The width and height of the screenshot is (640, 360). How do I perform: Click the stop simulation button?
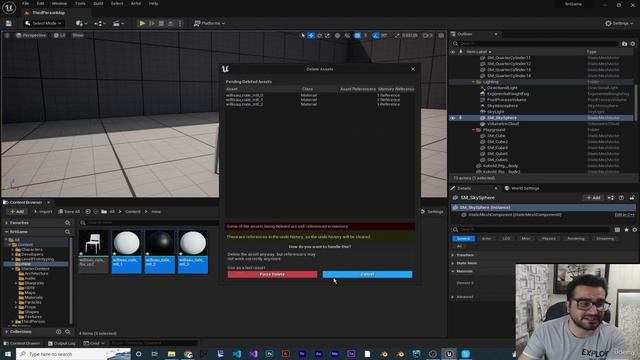pos(161,23)
